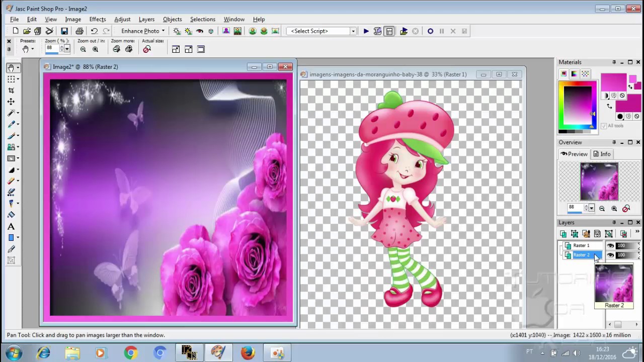Zoom out using the tool options magnifier
The image size is (644, 362).
(x=83, y=49)
